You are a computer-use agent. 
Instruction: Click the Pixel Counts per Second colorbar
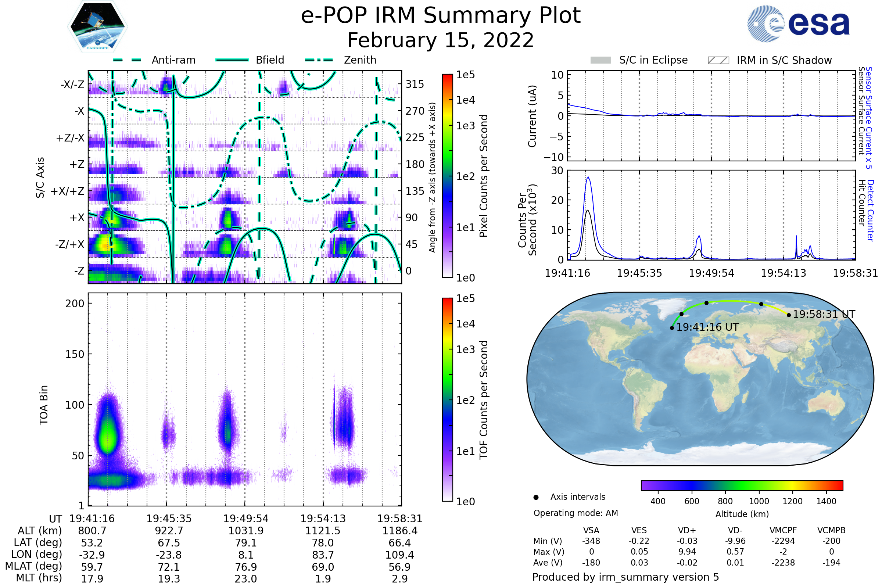(447, 176)
